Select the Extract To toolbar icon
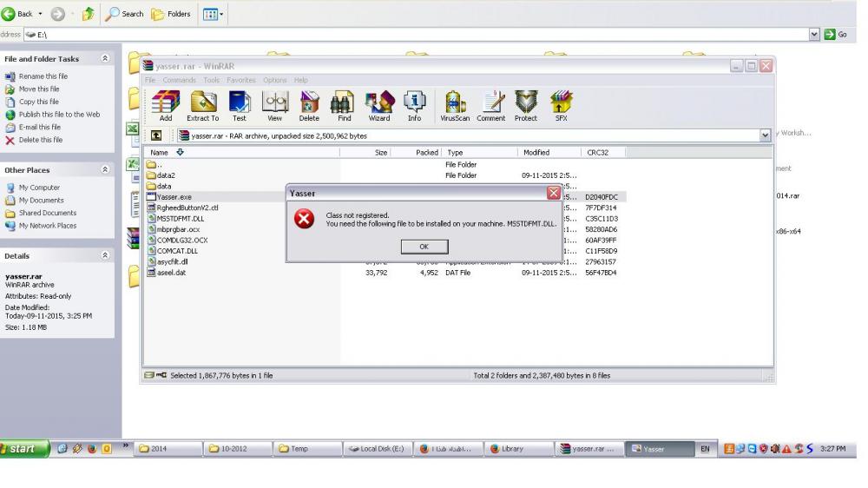 202,106
